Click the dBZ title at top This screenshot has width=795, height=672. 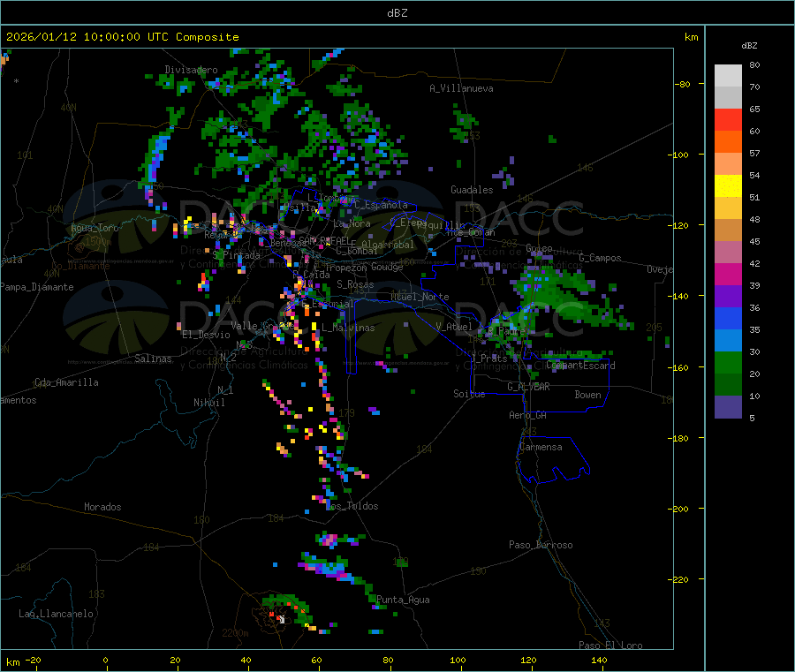(397, 13)
